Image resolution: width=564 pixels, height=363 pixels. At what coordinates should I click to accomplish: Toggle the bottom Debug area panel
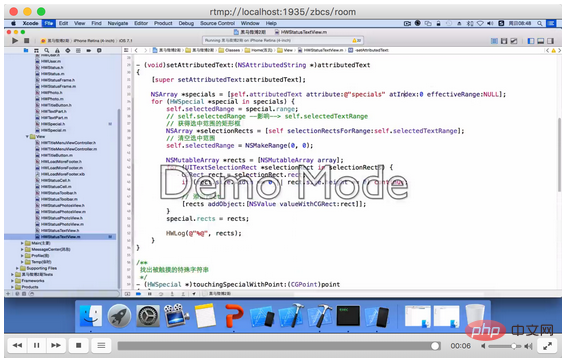pos(540,41)
